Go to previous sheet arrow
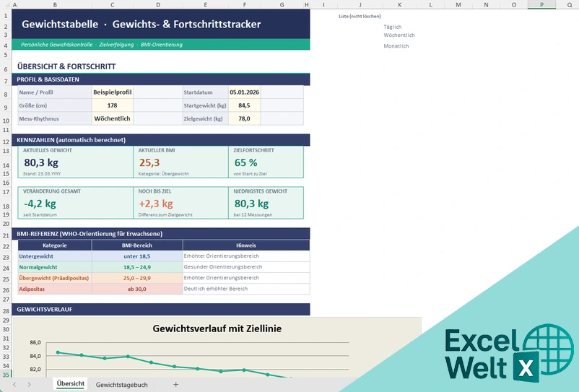The height and width of the screenshot is (392, 579). click(x=14, y=385)
